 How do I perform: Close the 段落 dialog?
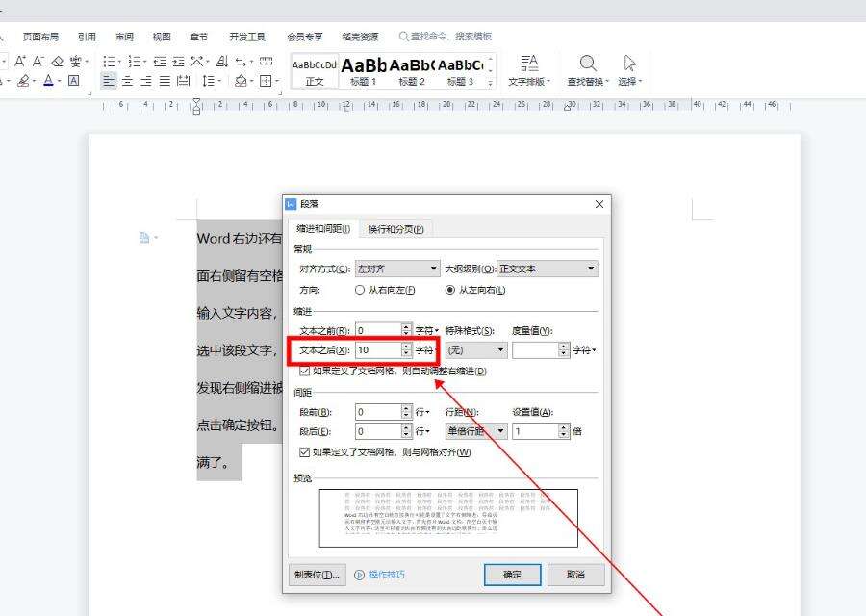click(x=599, y=204)
